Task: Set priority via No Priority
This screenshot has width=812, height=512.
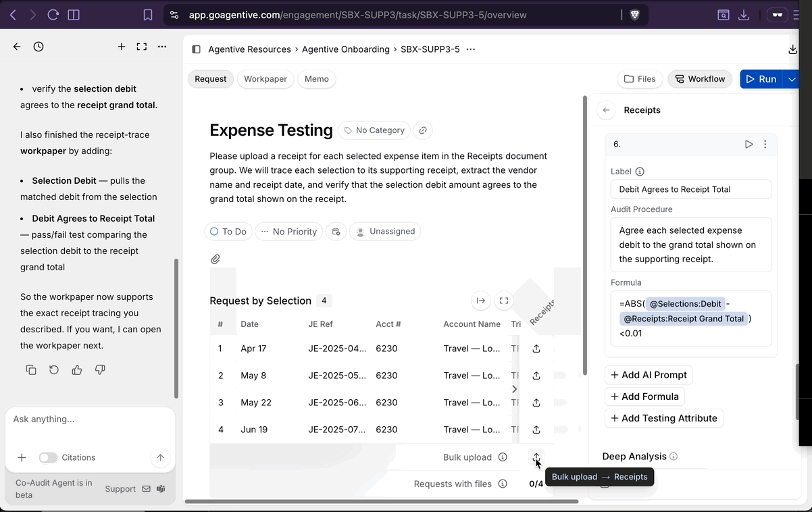Action: pyautogui.click(x=288, y=232)
